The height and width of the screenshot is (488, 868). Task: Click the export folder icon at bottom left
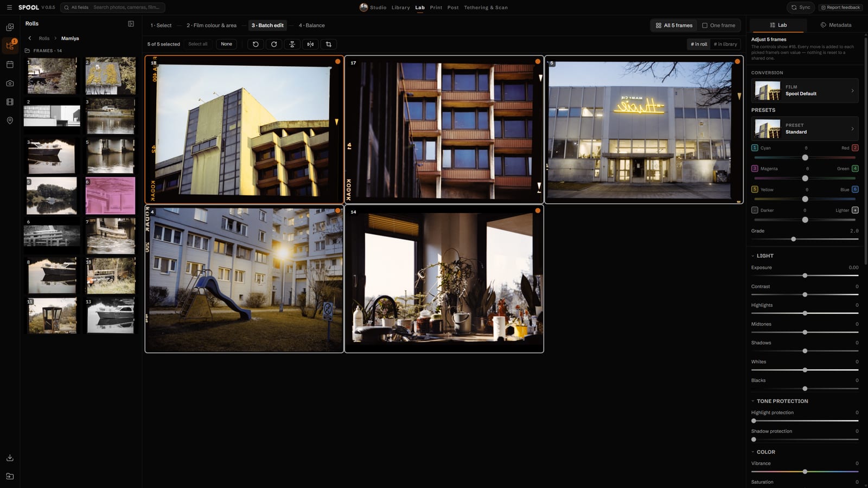[x=10, y=476]
